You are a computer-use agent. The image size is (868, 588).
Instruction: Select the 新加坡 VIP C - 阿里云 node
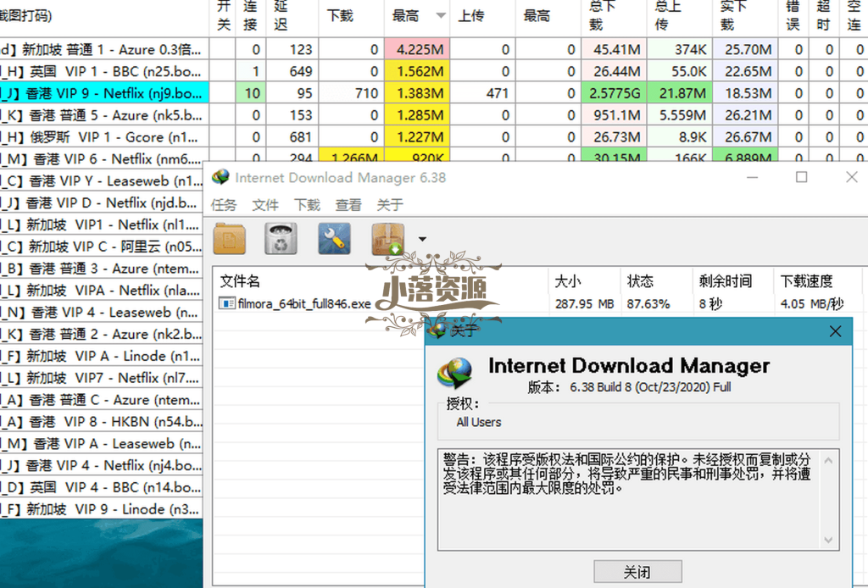coord(102,247)
